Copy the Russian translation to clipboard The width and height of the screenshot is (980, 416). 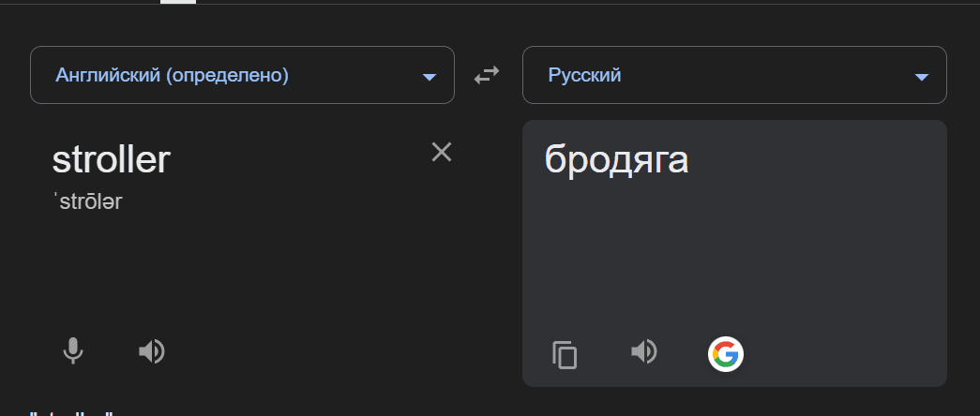(565, 354)
